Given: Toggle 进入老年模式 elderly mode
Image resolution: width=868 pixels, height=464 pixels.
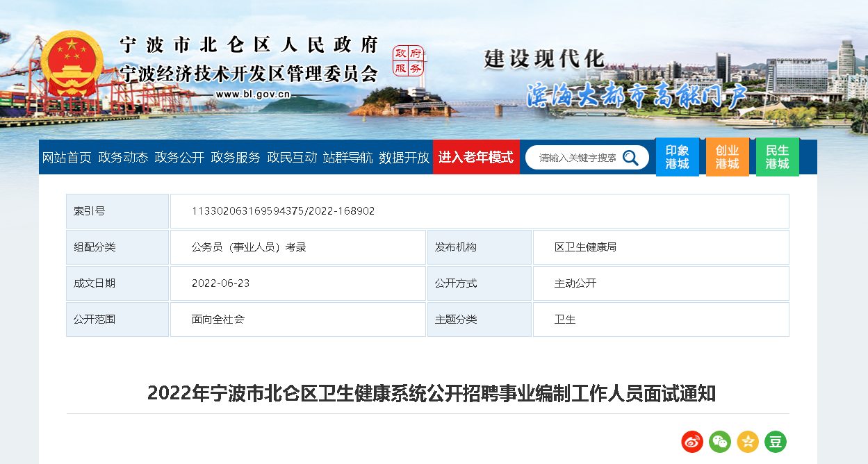Looking at the screenshot, I should 476,157.
